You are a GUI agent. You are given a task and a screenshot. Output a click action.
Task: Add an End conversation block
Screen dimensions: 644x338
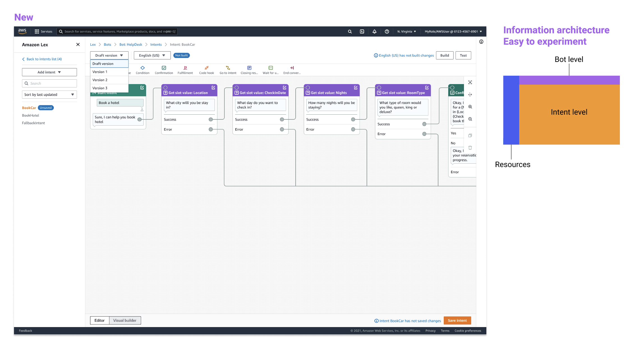coord(292,70)
